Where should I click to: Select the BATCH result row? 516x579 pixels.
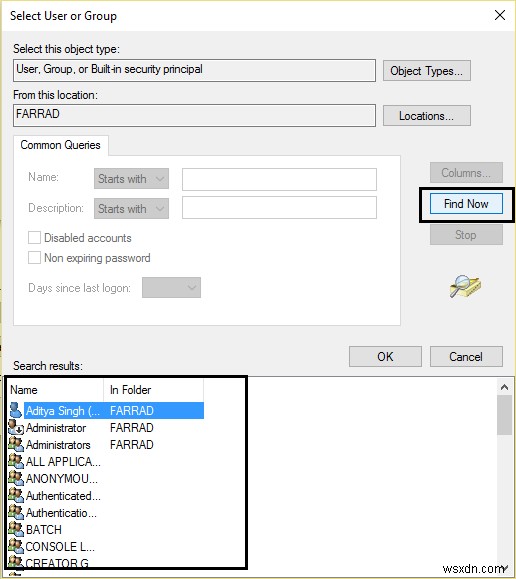click(x=106, y=530)
